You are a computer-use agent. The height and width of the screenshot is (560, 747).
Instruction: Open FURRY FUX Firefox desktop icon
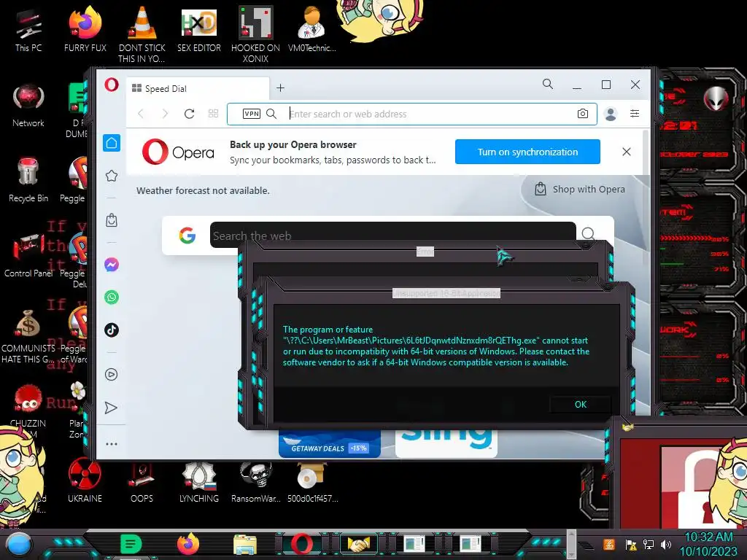click(85, 30)
